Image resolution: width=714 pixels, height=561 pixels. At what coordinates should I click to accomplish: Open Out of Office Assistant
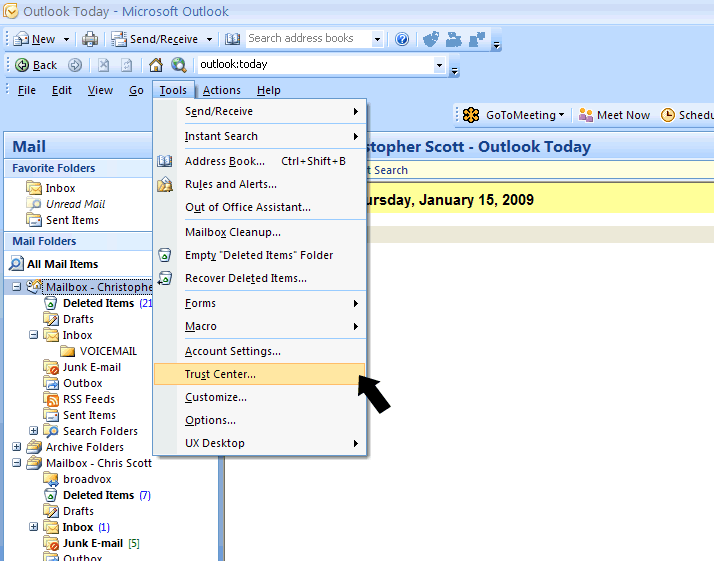260,207
